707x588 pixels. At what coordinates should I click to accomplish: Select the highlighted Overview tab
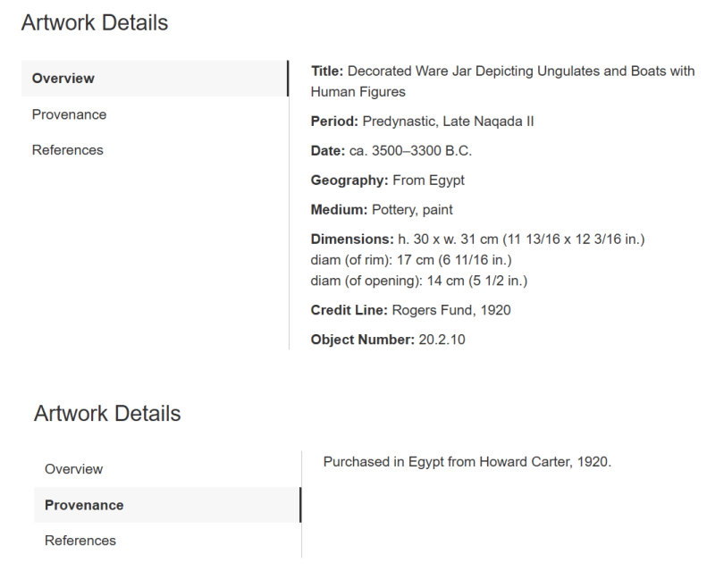(63, 79)
